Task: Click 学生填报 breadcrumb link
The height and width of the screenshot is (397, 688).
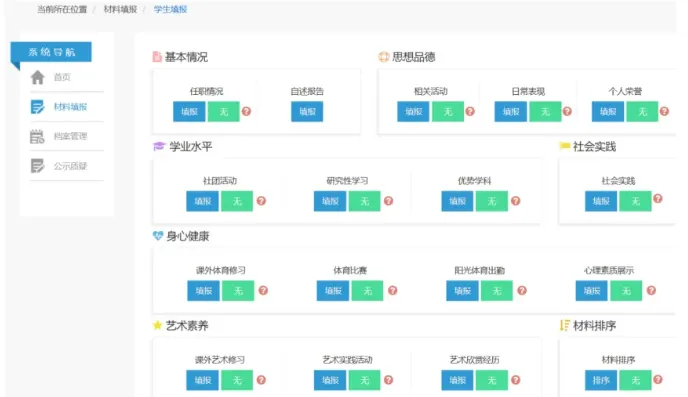Action: 170,9
